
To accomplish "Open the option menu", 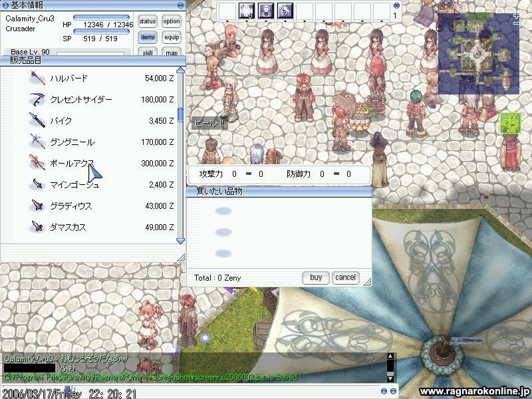I will (x=172, y=21).
